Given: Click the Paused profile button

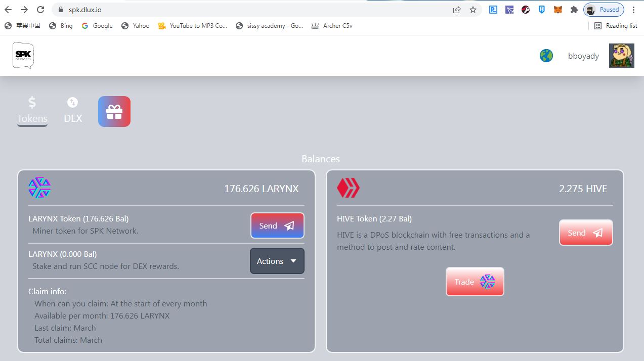Looking at the screenshot, I should [x=604, y=10].
